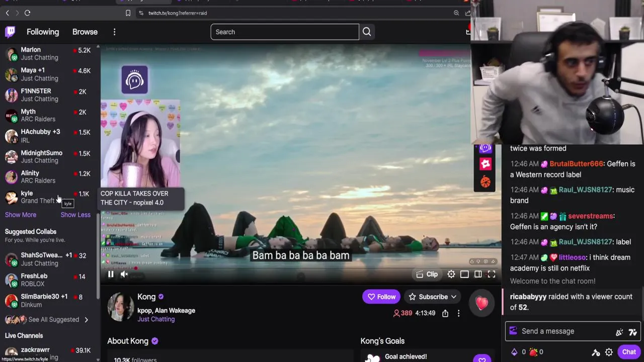Open Kong's profile avatar
The image size is (644, 362).
pyautogui.click(x=120, y=307)
